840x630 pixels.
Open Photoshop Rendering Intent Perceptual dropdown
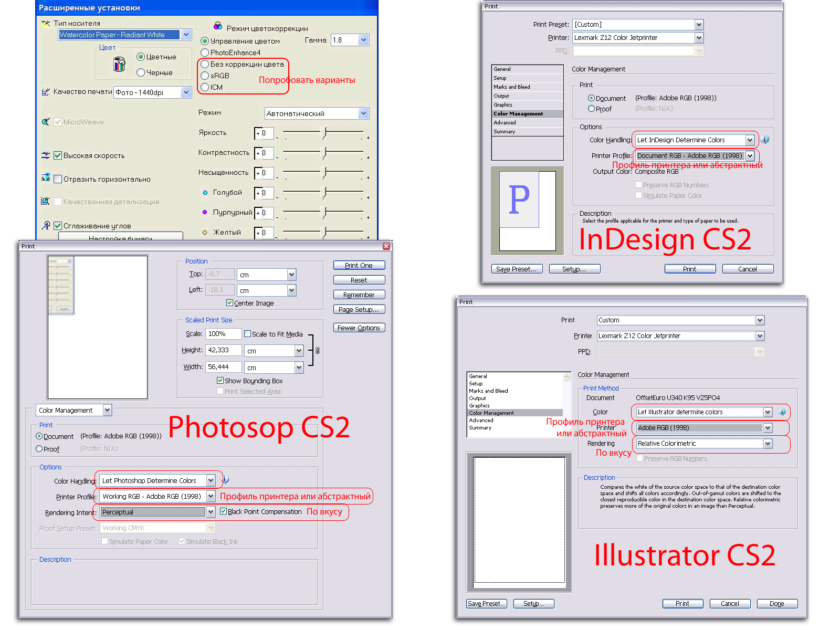pyautogui.click(x=211, y=512)
